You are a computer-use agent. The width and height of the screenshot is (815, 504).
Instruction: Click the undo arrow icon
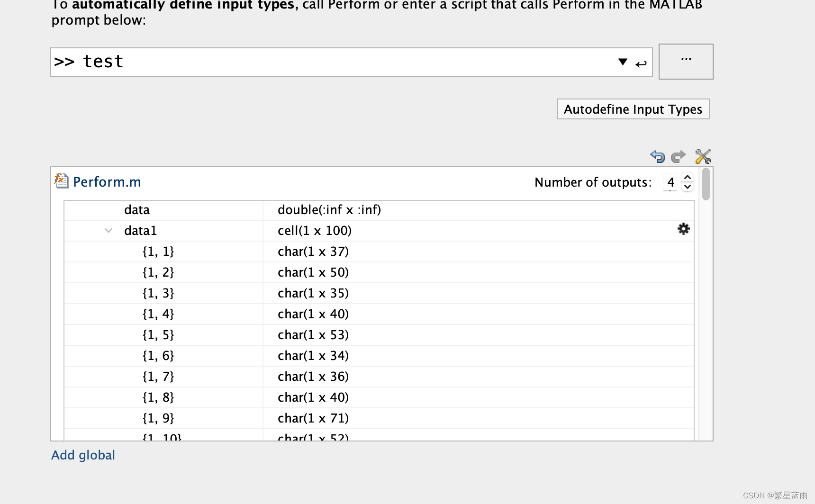click(658, 156)
